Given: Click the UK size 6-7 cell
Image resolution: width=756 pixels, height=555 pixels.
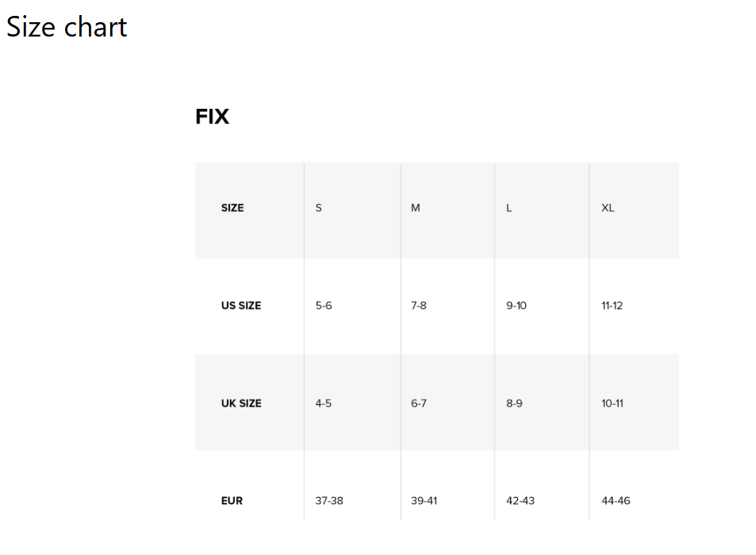Looking at the screenshot, I should pos(419,403).
